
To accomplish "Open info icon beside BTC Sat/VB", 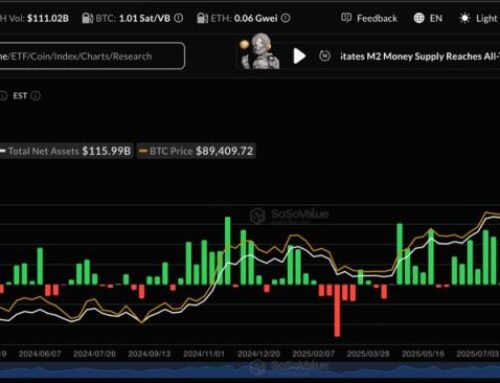I will (x=179, y=18).
